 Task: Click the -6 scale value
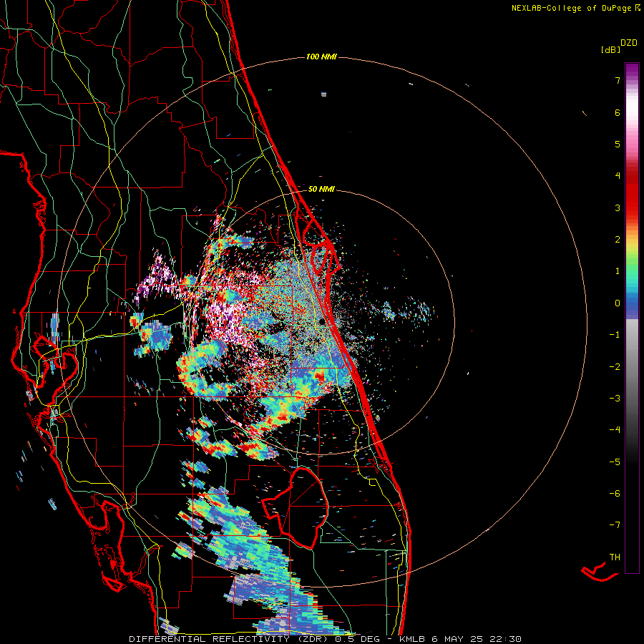tap(615, 494)
